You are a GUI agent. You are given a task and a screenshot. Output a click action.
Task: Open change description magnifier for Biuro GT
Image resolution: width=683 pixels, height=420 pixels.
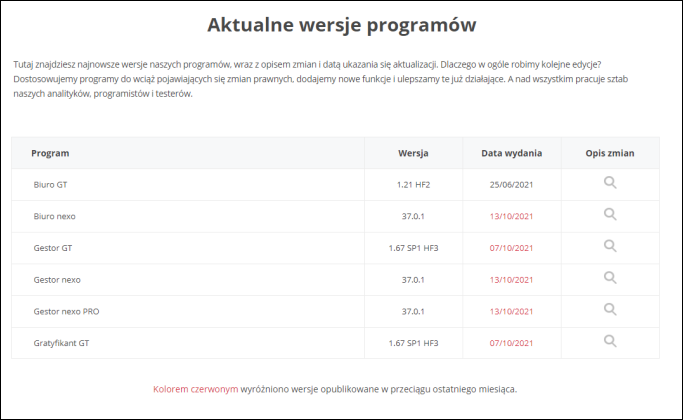[x=610, y=183]
